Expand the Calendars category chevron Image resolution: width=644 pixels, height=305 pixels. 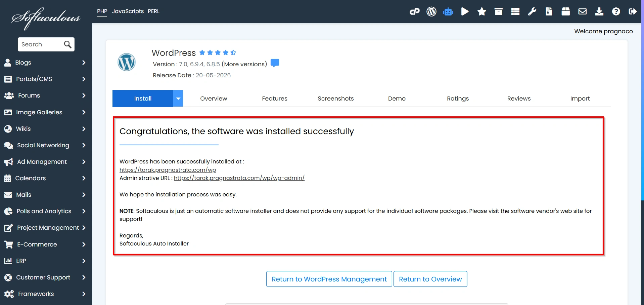(84, 178)
